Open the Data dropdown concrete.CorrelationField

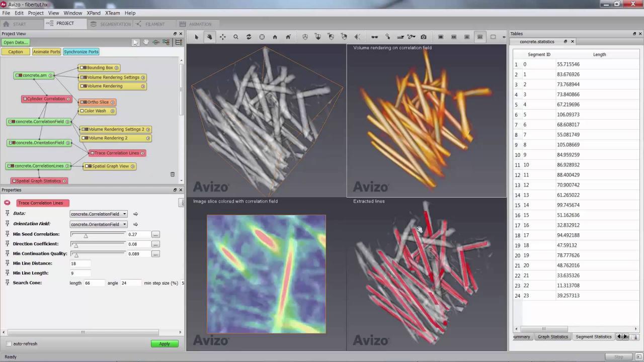pyautogui.click(x=99, y=214)
